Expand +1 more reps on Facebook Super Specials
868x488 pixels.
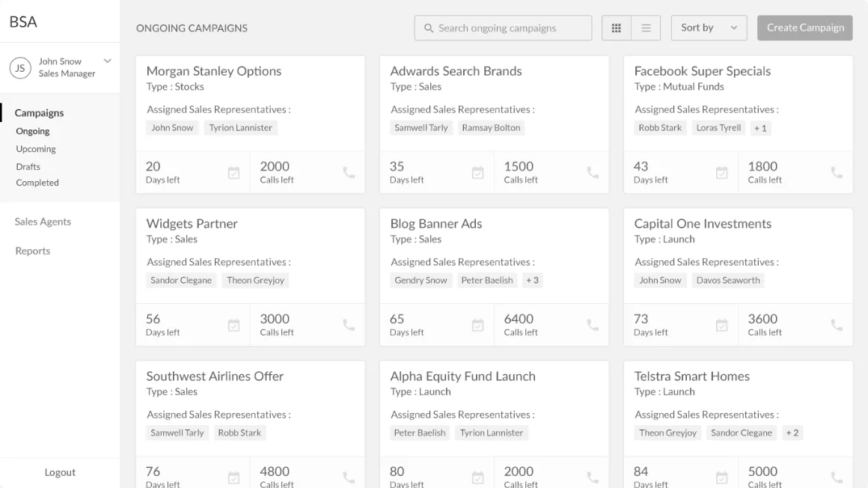760,128
